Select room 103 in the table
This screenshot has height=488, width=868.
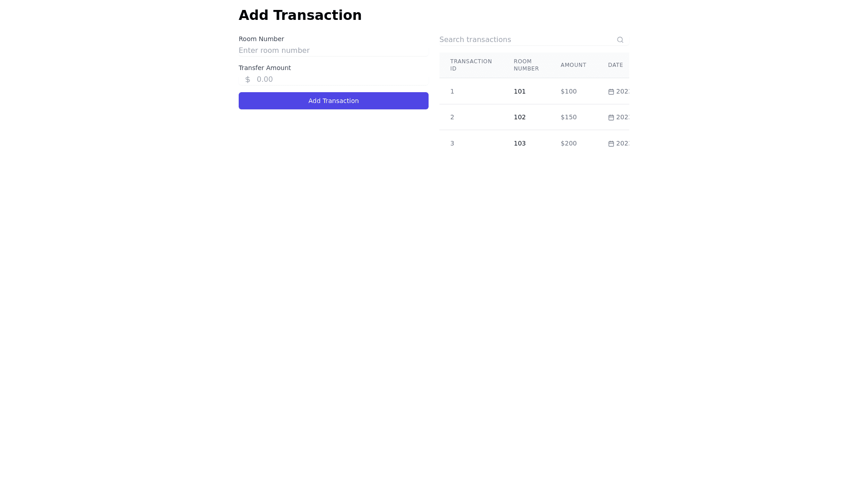click(x=519, y=143)
